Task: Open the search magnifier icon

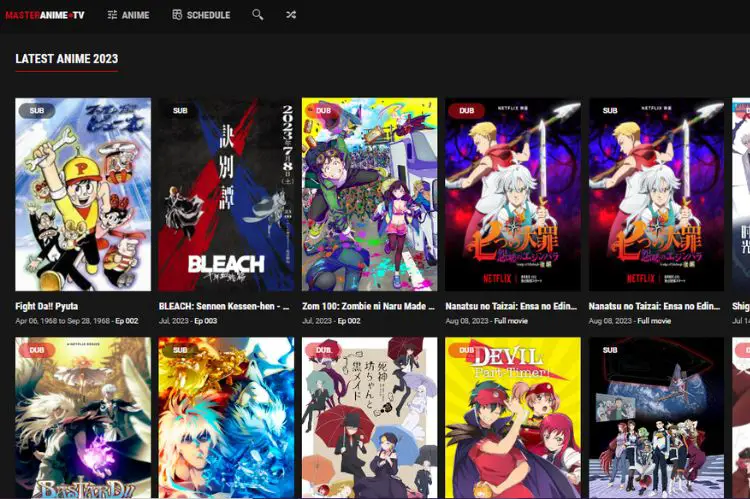Action: coord(258,15)
